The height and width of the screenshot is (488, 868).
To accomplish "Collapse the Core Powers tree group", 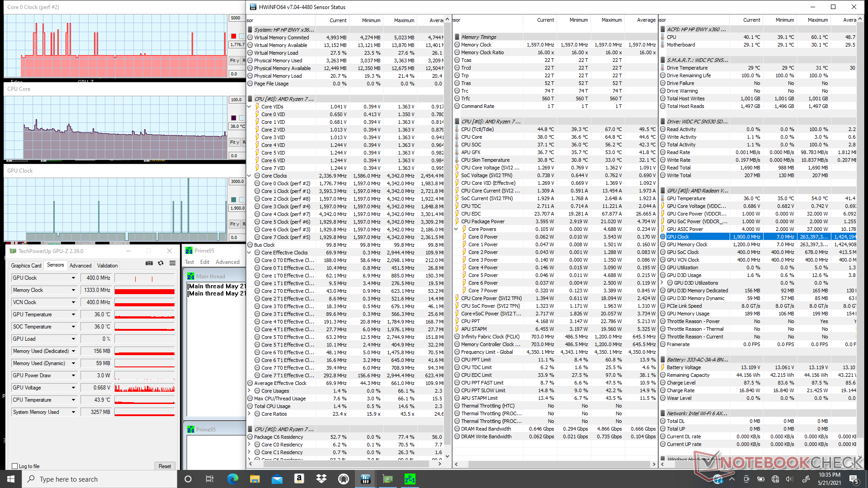I will 457,229.
